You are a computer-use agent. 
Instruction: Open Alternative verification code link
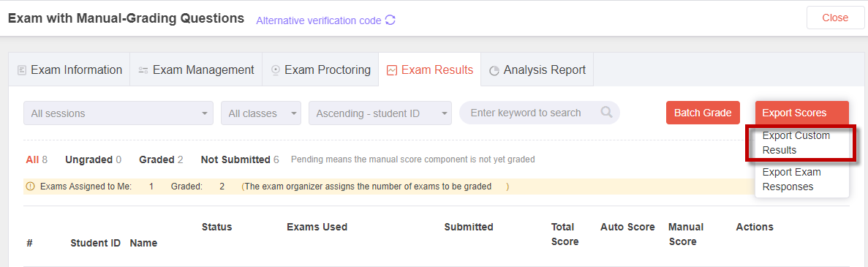(318, 20)
